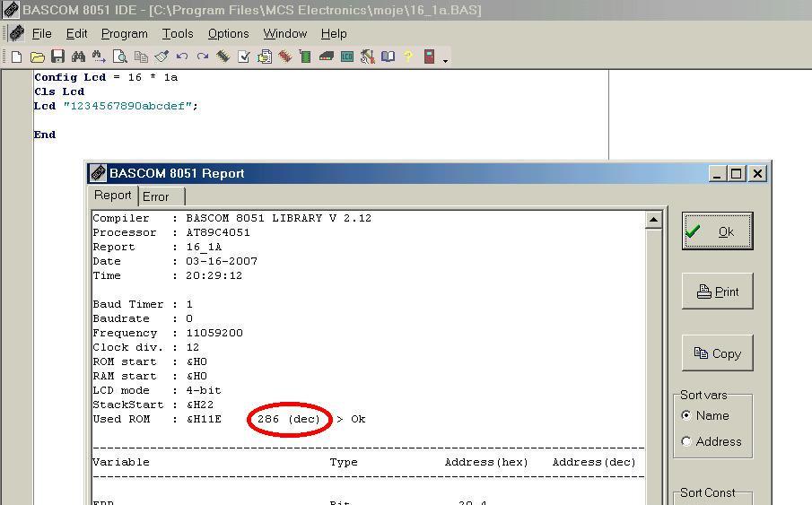Click the Copy button in the report
Screen dimensions: 812x505
[x=717, y=353]
